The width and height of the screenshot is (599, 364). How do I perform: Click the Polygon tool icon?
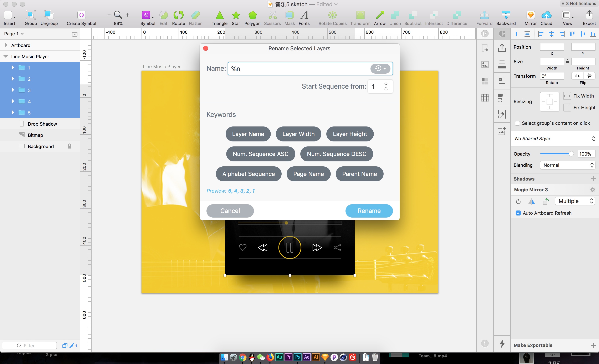click(252, 15)
